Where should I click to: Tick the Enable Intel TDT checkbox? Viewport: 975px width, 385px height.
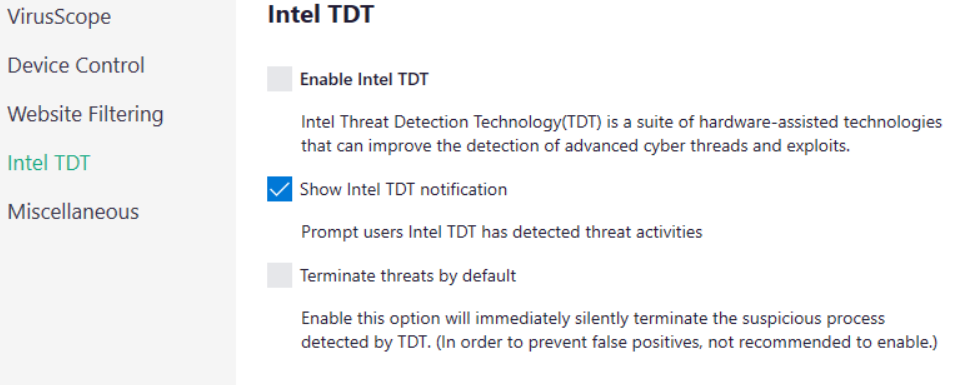click(280, 80)
